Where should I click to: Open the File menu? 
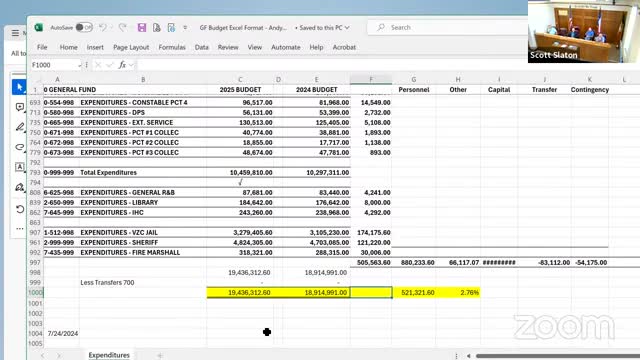(42, 47)
